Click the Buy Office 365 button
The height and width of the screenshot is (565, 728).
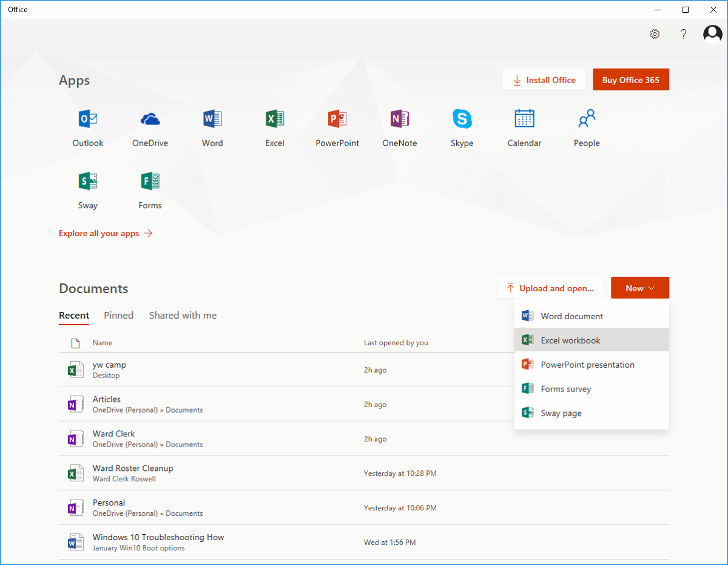(631, 79)
